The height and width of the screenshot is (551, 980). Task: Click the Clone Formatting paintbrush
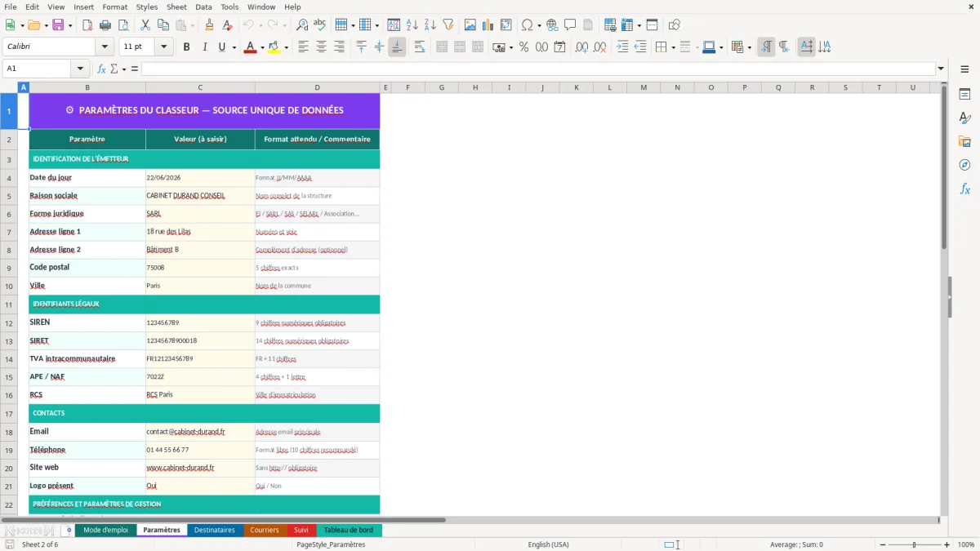[209, 25]
